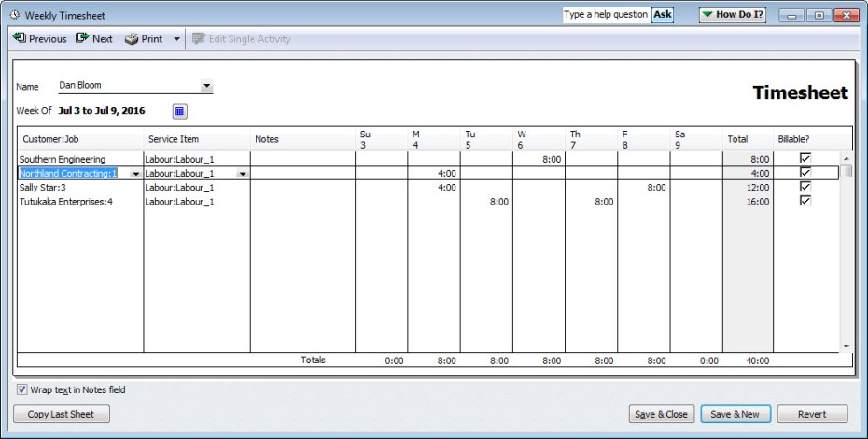Click the Type a help question field
Screen dimensions: 868x439
tap(606, 15)
